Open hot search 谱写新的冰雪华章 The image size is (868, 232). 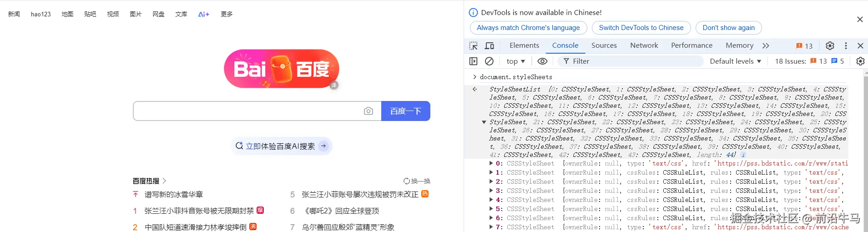coord(173,194)
